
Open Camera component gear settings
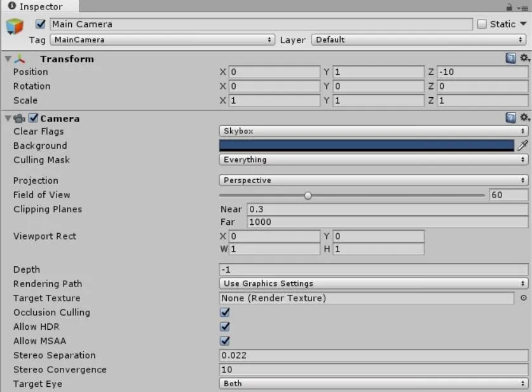click(525, 118)
